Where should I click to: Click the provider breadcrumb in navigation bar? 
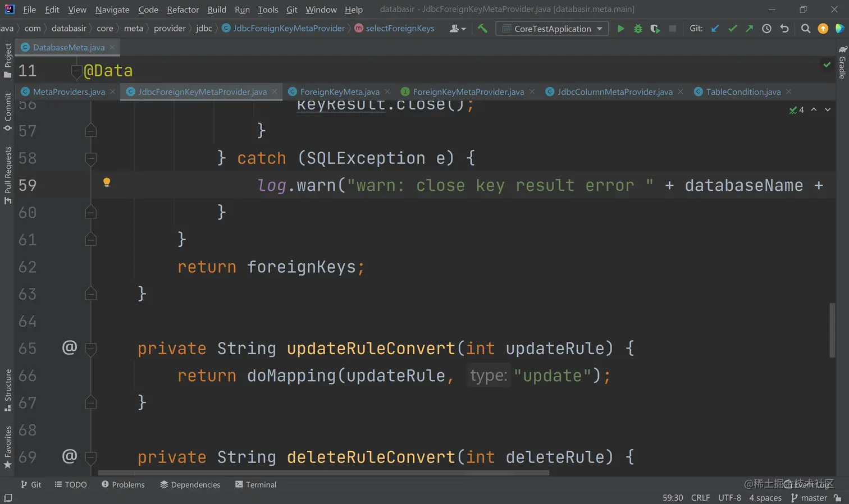tap(170, 29)
